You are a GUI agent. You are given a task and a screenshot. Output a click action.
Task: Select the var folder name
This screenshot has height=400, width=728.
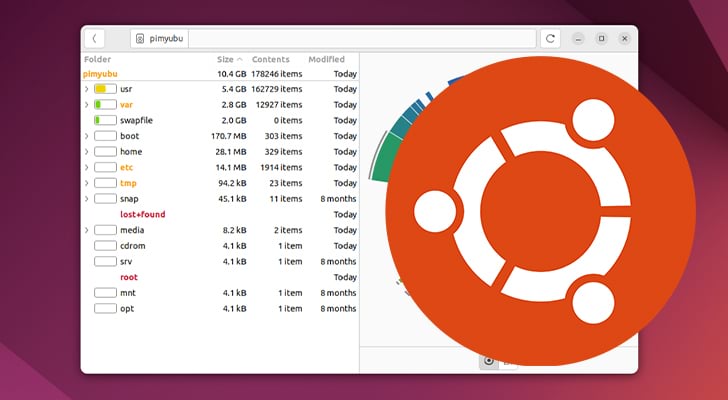click(x=126, y=105)
